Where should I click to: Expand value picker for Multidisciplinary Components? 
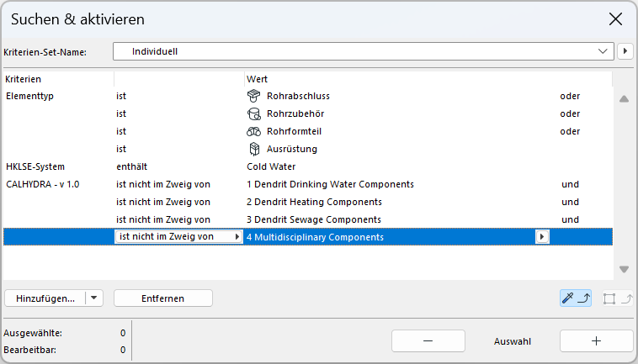coord(543,237)
